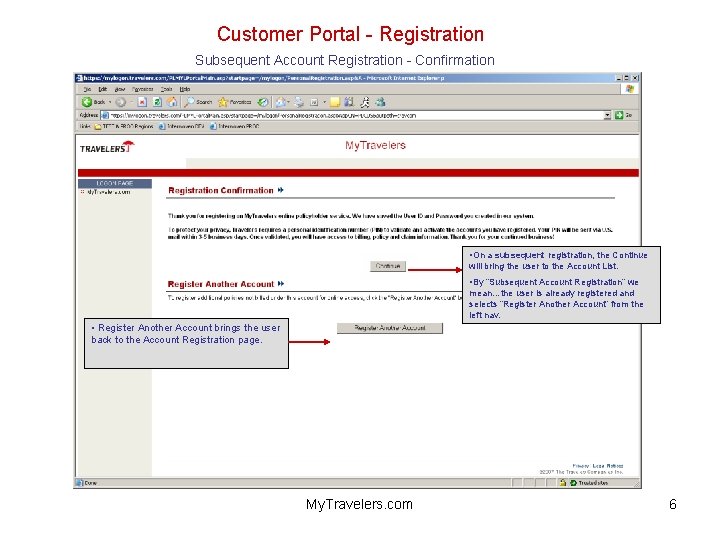Open MyTravelers.com in the left navigation
Screen dimensions: 720x540
point(108,192)
